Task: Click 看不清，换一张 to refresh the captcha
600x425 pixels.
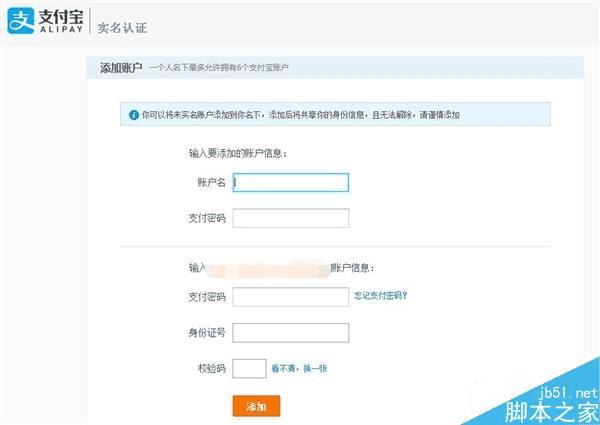Action: point(299,369)
